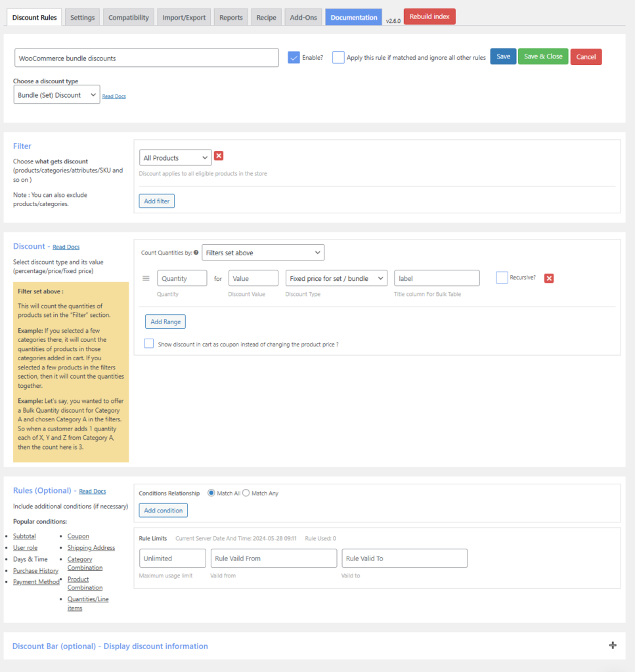Image resolution: width=635 pixels, height=672 pixels.
Task: Click the Rule Valid From field
Action: coord(273,558)
